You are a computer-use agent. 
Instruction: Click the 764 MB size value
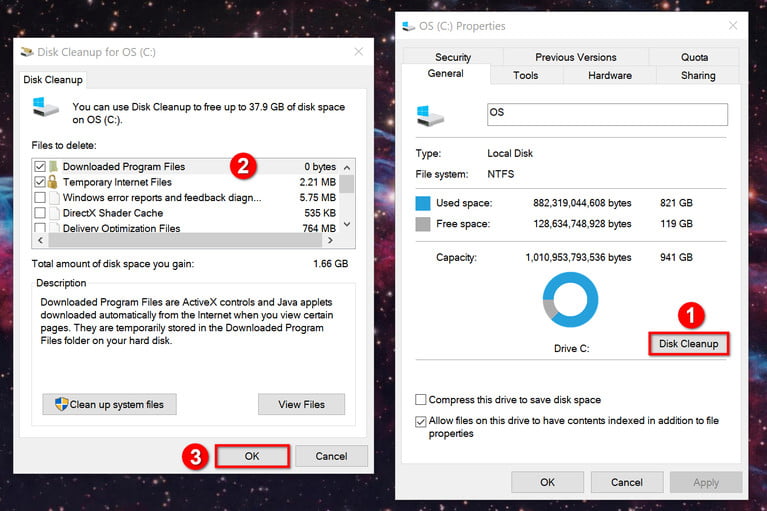319,228
